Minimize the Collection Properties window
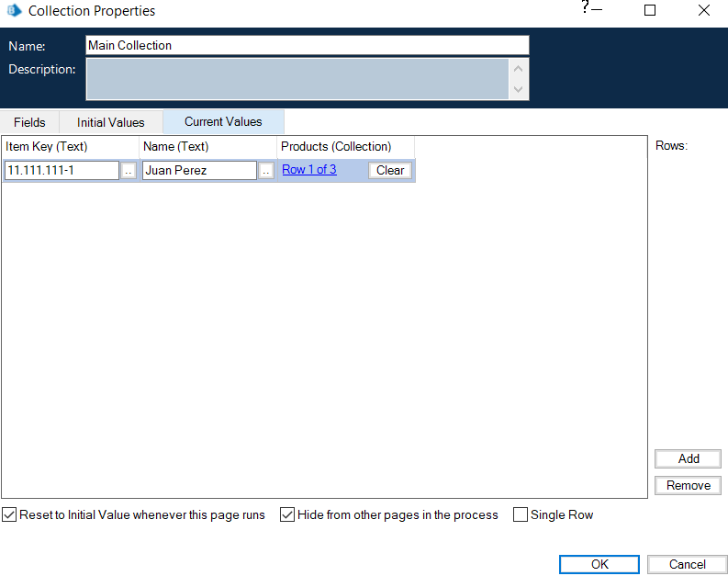Viewport: 728px width, 576px height. [597, 10]
